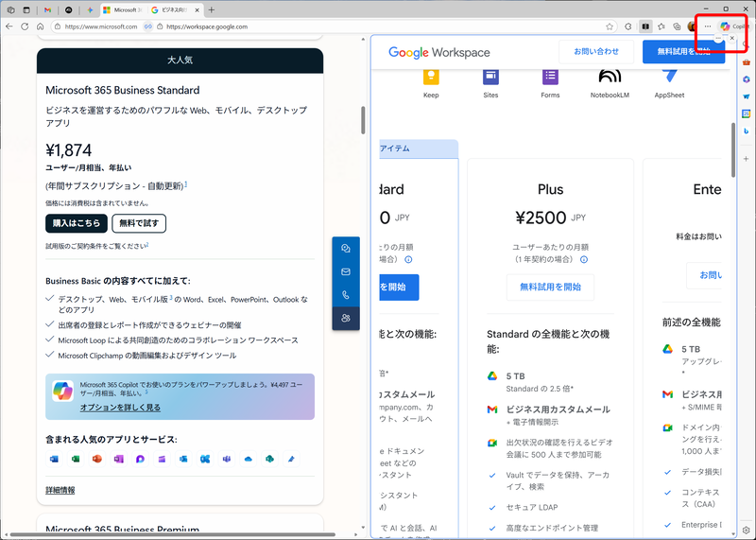This screenshot has width=756, height=540.
Task: Click the phone icon in floating contact bar
Action: click(x=346, y=295)
